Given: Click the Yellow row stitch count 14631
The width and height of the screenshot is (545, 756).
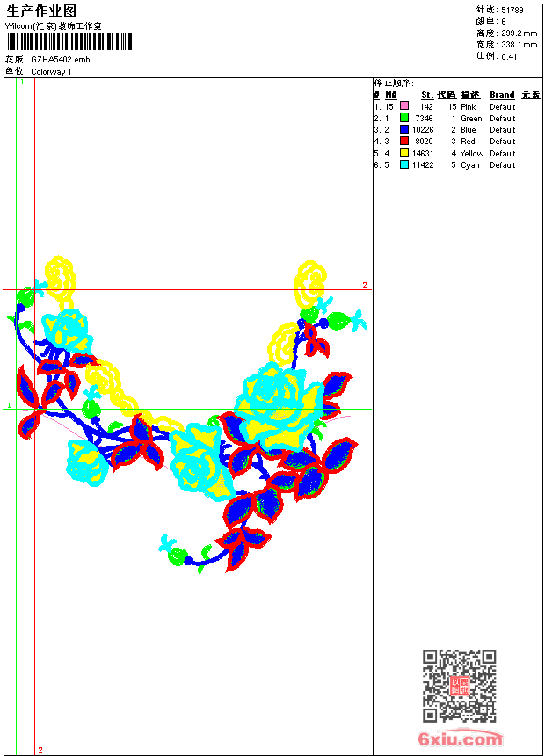Looking at the screenshot, I should click(x=423, y=153).
